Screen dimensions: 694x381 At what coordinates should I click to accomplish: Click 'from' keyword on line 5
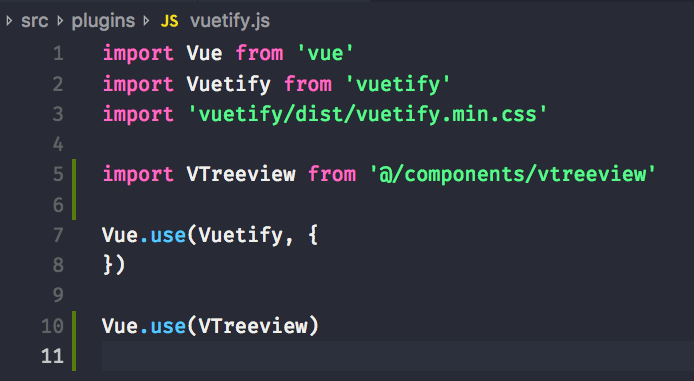pyautogui.click(x=332, y=174)
